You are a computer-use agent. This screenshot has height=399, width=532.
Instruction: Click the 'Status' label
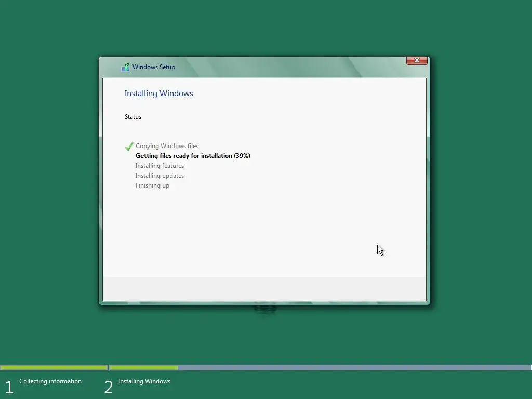coord(132,117)
